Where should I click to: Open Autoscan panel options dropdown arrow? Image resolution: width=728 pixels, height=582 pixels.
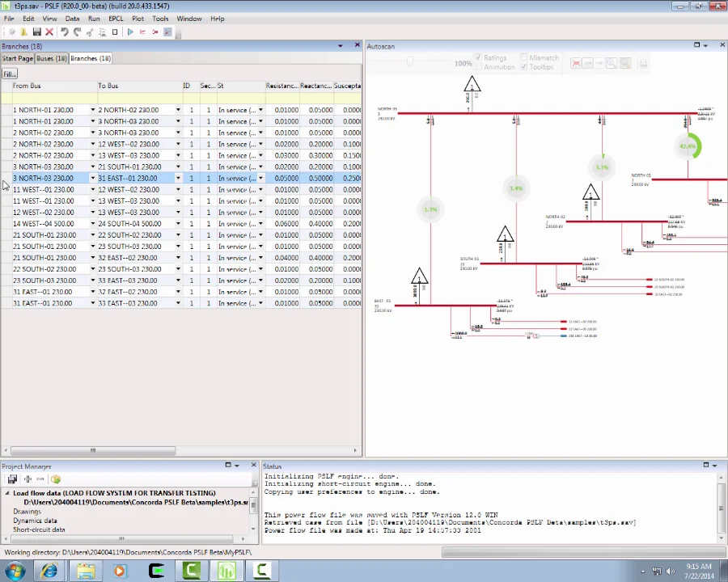705,45
